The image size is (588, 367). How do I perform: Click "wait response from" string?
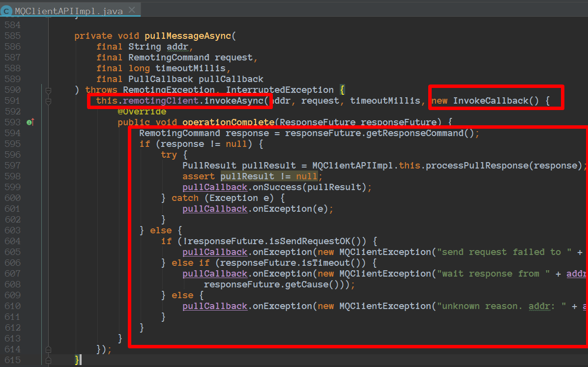click(x=494, y=274)
